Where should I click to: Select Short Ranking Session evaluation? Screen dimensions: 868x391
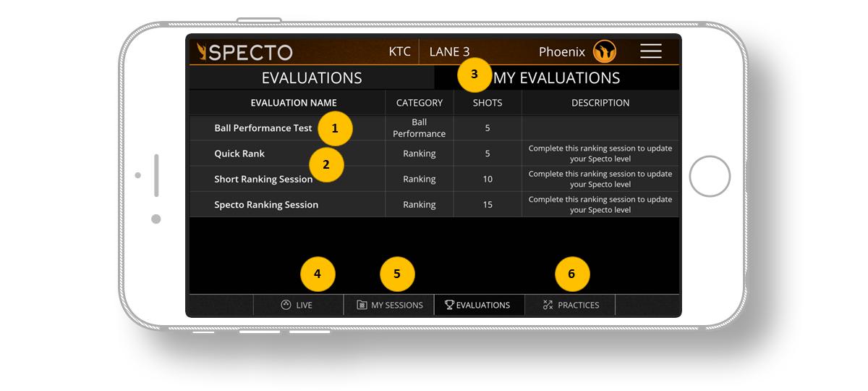coord(434,179)
